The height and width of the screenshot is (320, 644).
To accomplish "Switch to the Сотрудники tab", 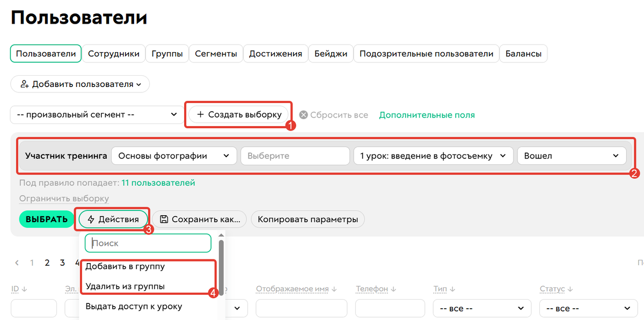I will pyautogui.click(x=113, y=53).
